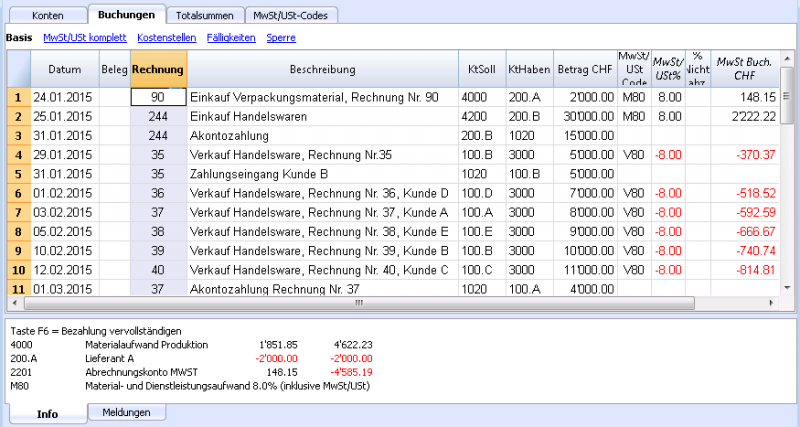Select the table corner select-all cell
Viewport: 800px width, 427px height.
[18, 69]
